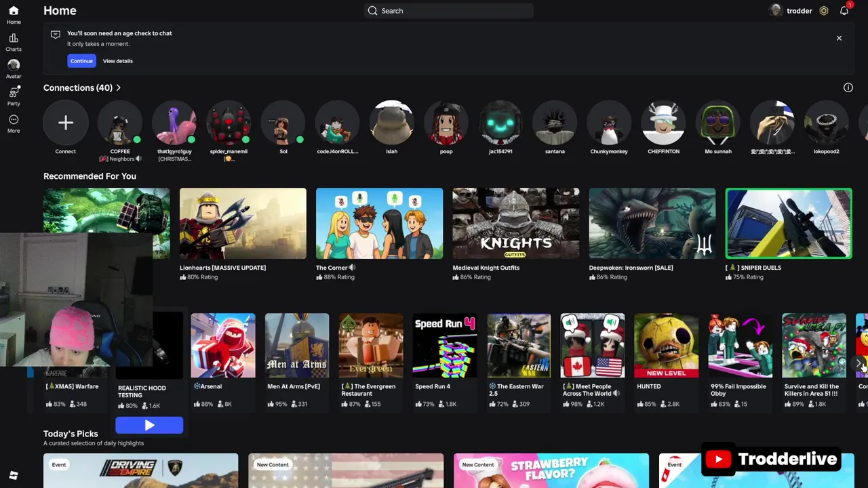Viewport: 868px width, 488px height.
Task: Click the [XMAS] Warfare game title
Action: pos(72,386)
